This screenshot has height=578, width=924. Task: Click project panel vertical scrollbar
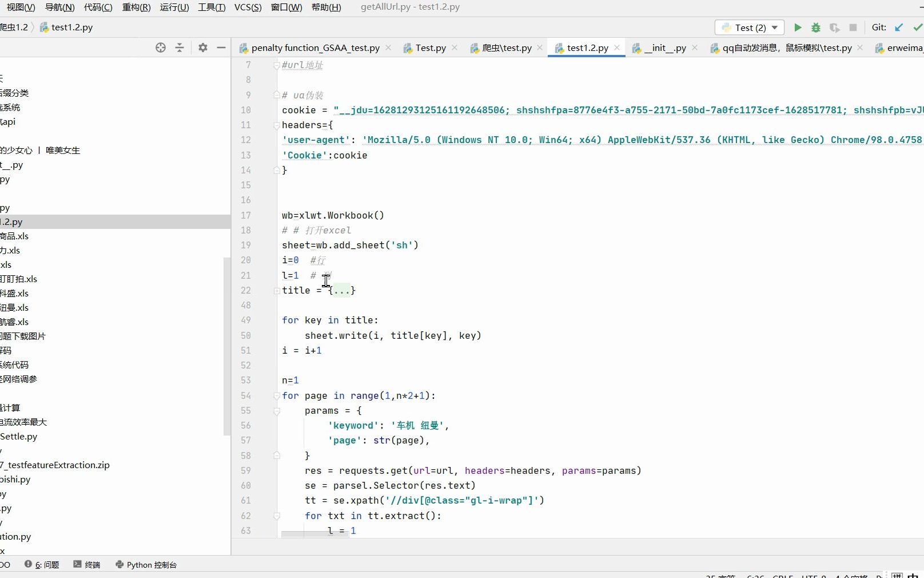click(x=227, y=346)
